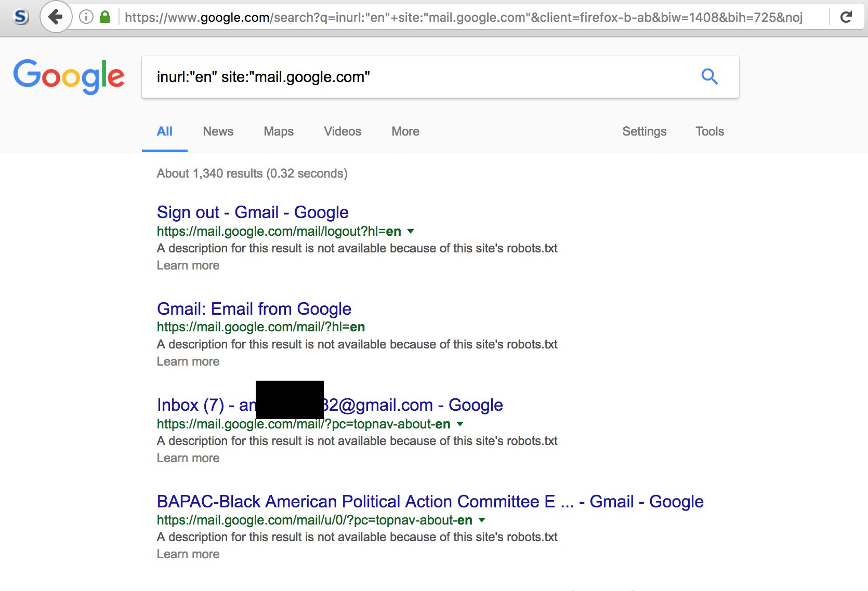Viewport: 868px width, 591px height.
Task: Open 'Sign out - Gmail - Google' result
Action: click(x=253, y=212)
